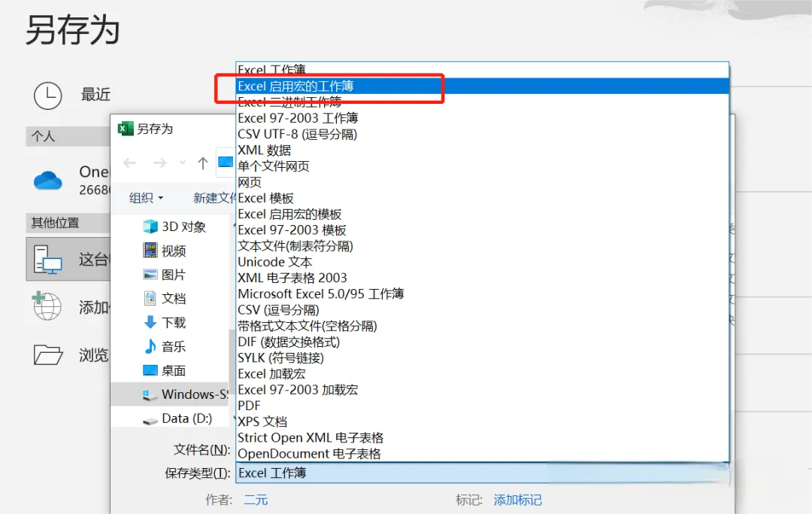Choose Excel 97-2003 加载宏 file type
Screen dimensions: 812x514
[x=482, y=390]
